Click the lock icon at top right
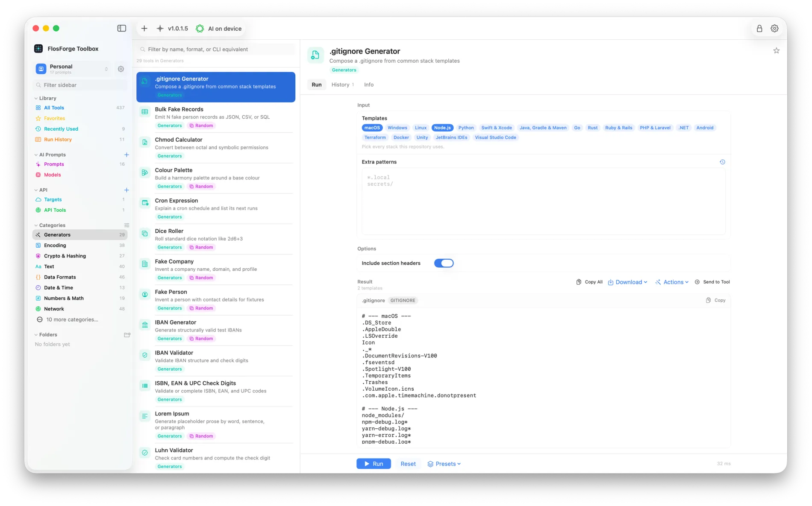This screenshot has height=506, width=812. coord(759,28)
